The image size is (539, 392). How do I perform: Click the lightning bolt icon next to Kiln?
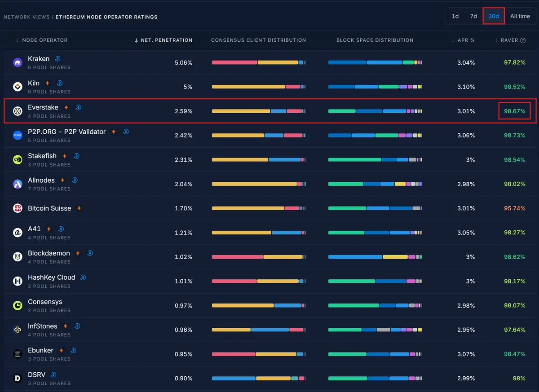pyautogui.click(x=48, y=83)
